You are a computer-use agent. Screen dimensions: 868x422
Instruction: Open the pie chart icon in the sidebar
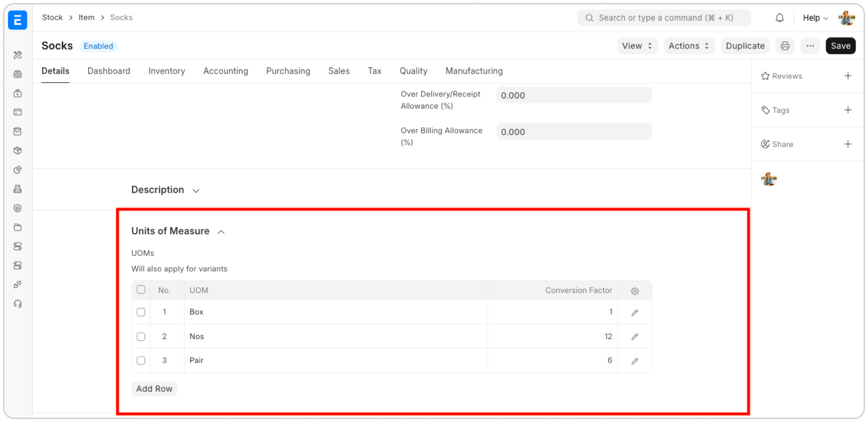(x=18, y=170)
